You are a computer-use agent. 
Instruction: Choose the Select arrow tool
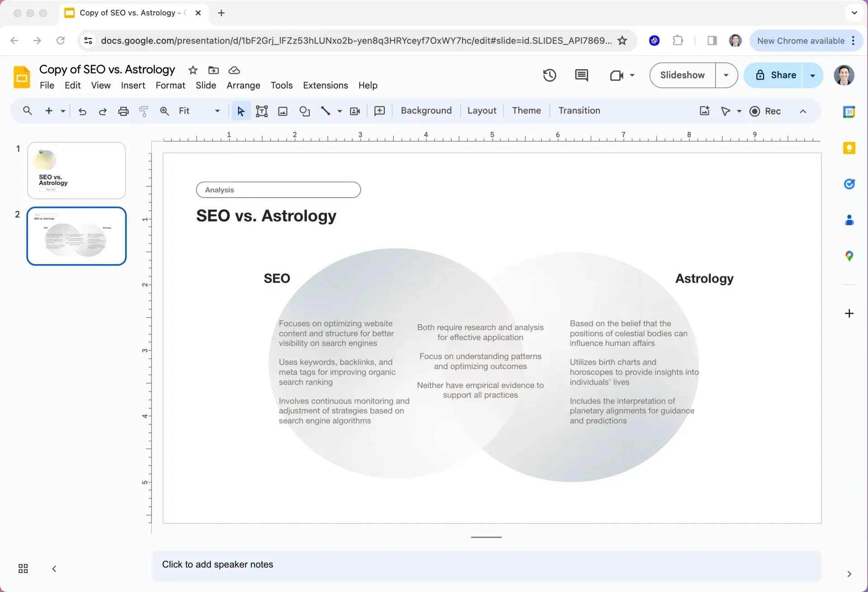[241, 111]
